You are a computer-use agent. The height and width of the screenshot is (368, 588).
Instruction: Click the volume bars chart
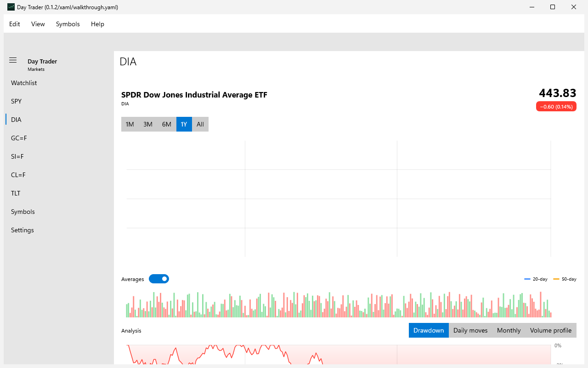point(339,304)
